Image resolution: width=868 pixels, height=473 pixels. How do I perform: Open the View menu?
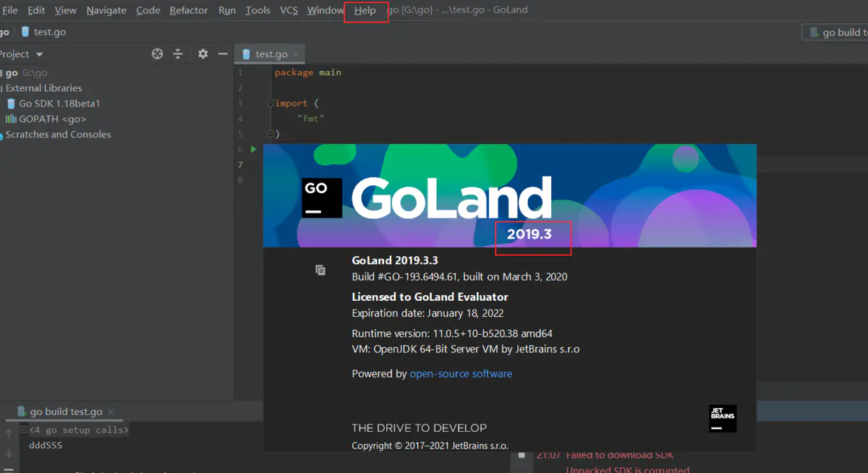pos(65,10)
